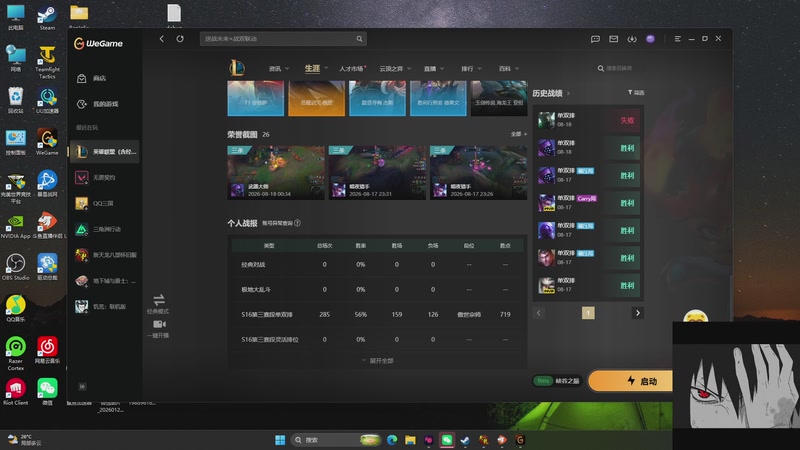Open the mail envelope icon
Image resolution: width=800 pixels, height=450 pixels.
click(x=614, y=39)
